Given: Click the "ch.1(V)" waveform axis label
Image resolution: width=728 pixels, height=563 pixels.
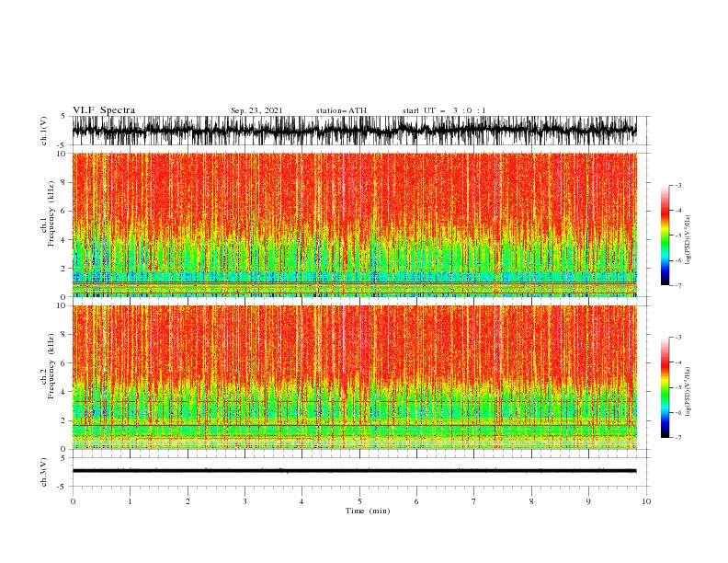Looking at the screenshot, I should click(x=44, y=131).
